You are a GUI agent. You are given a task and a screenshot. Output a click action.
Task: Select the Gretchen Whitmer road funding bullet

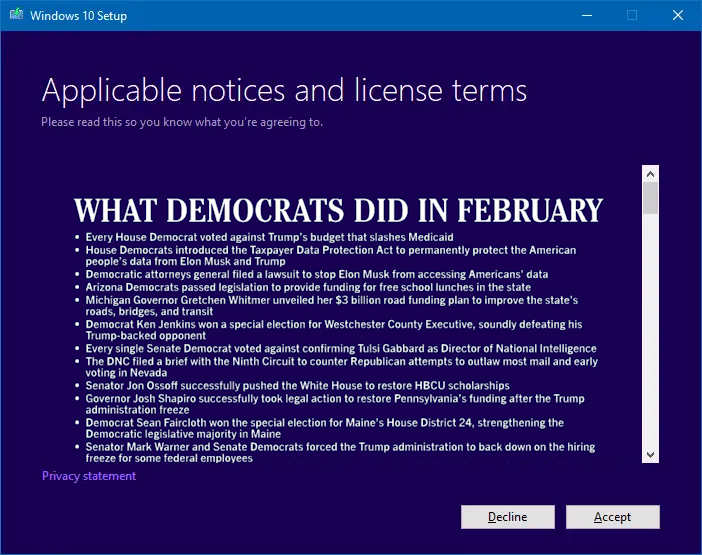pyautogui.click(x=331, y=306)
